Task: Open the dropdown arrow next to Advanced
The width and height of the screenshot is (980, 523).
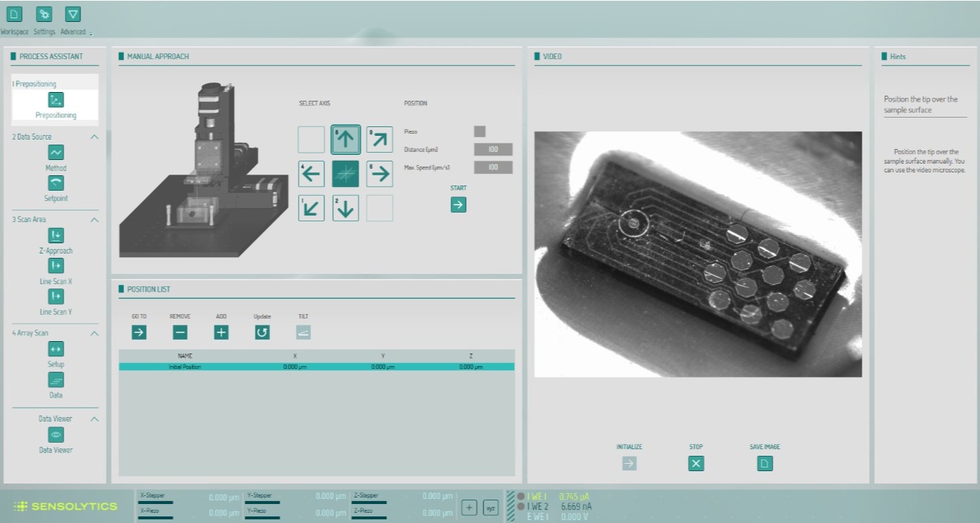Action: (91, 34)
